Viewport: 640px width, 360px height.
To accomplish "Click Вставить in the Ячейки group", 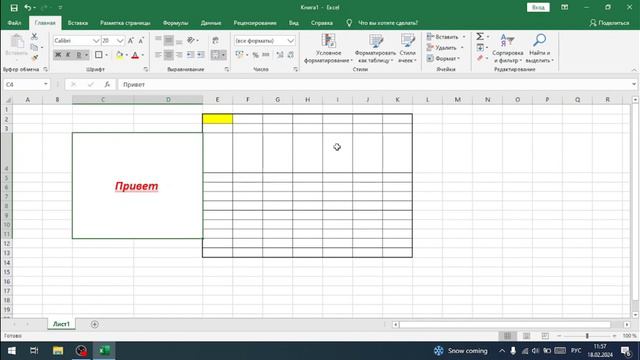I will point(446,37).
